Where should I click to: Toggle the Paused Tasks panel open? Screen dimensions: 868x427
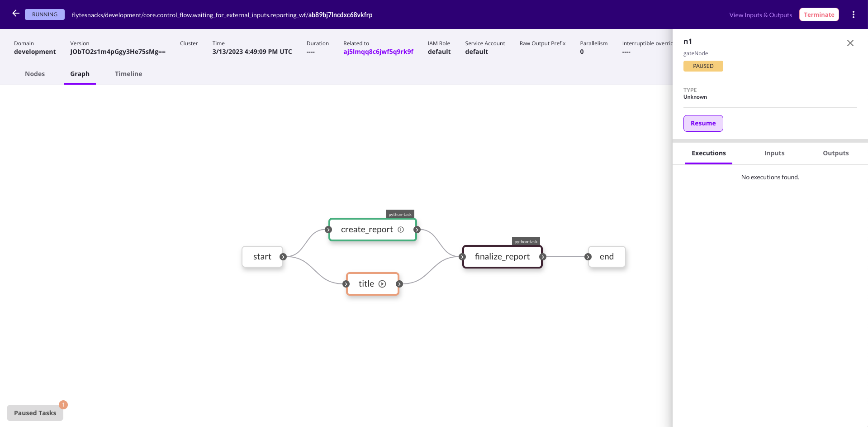click(35, 413)
